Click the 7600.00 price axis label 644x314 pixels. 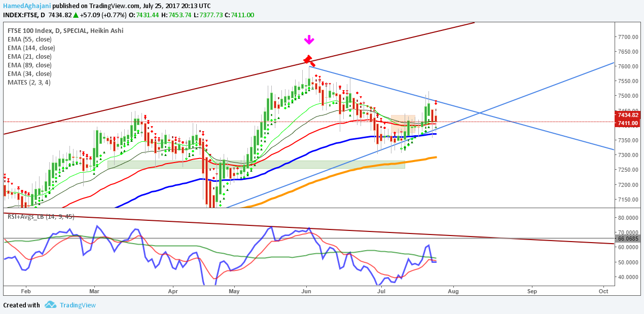(x=628, y=66)
